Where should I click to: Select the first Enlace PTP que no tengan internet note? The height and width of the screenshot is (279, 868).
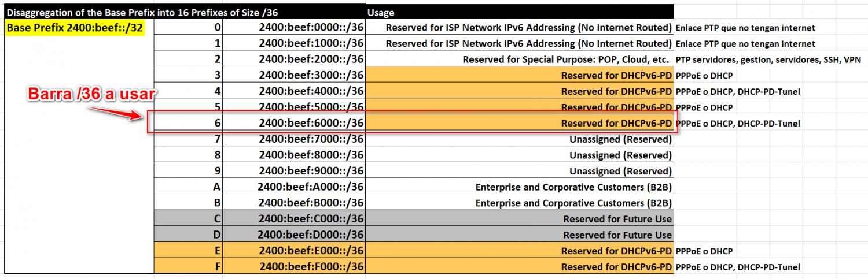tap(745, 28)
